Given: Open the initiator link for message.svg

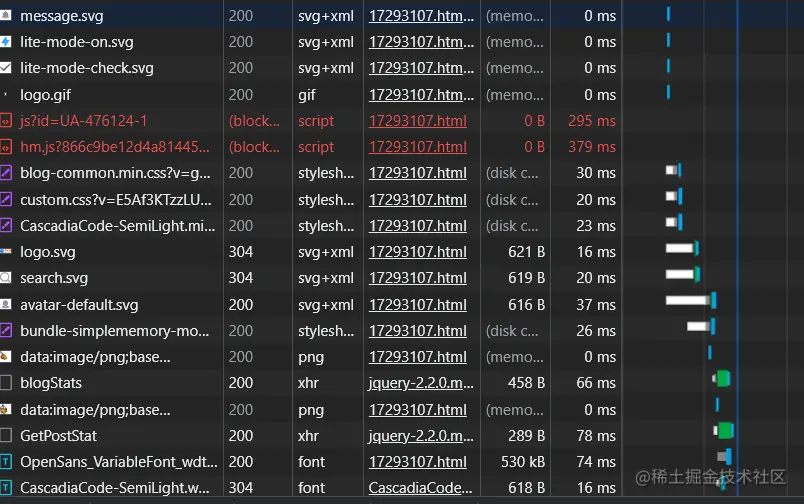Looking at the screenshot, I should 421,16.
